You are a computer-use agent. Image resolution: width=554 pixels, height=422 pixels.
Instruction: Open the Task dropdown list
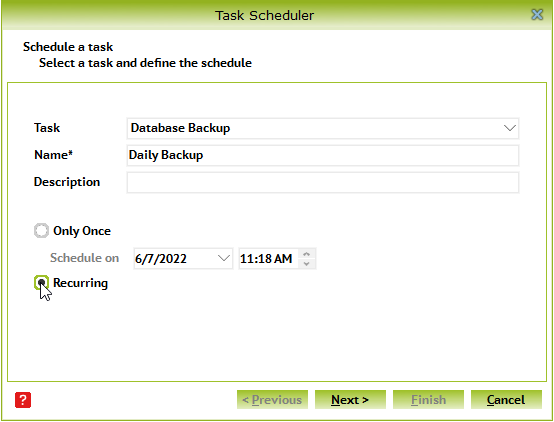[x=509, y=128]
